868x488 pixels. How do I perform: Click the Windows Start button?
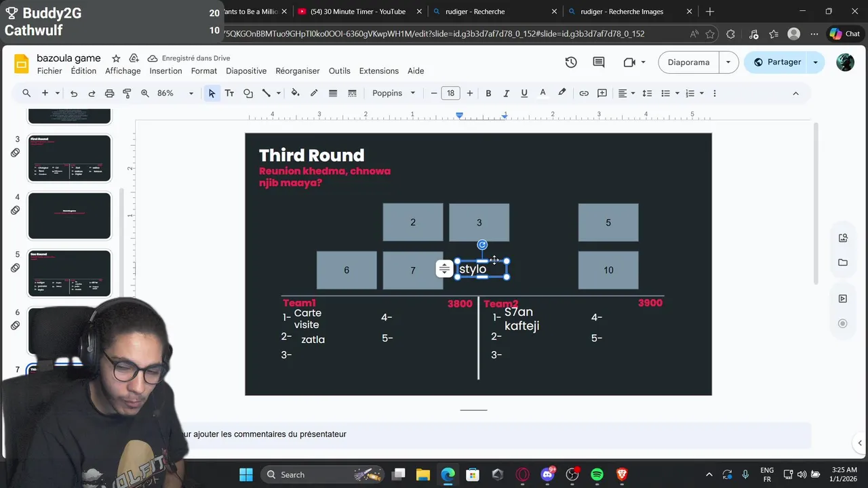tap(246, 474)
